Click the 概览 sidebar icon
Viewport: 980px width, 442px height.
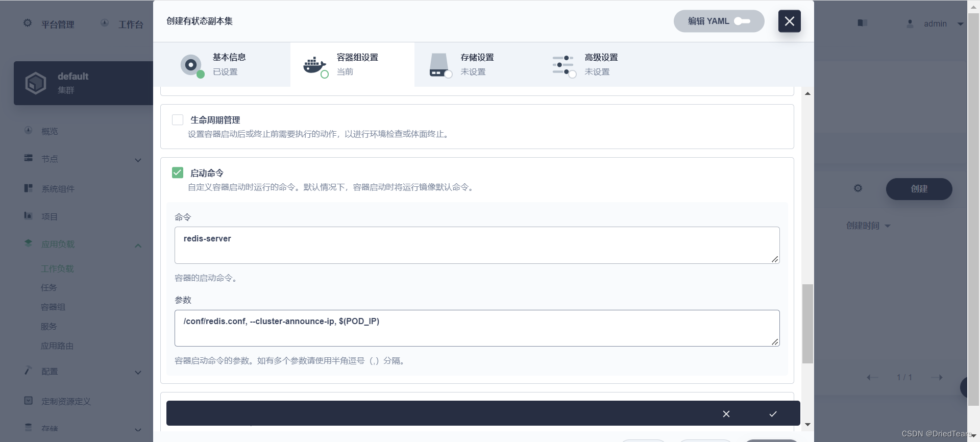pyautogui.click(x=29, y=130)
